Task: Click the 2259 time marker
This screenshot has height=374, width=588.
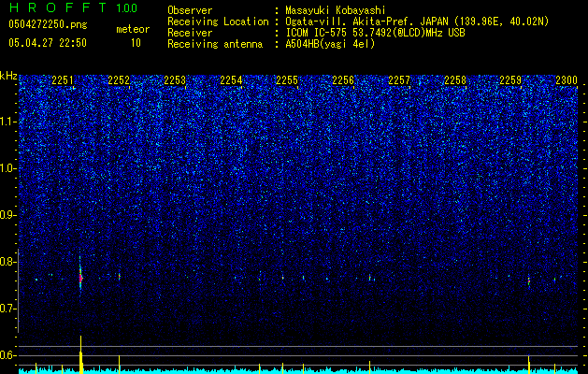Action: coord(510,80)
